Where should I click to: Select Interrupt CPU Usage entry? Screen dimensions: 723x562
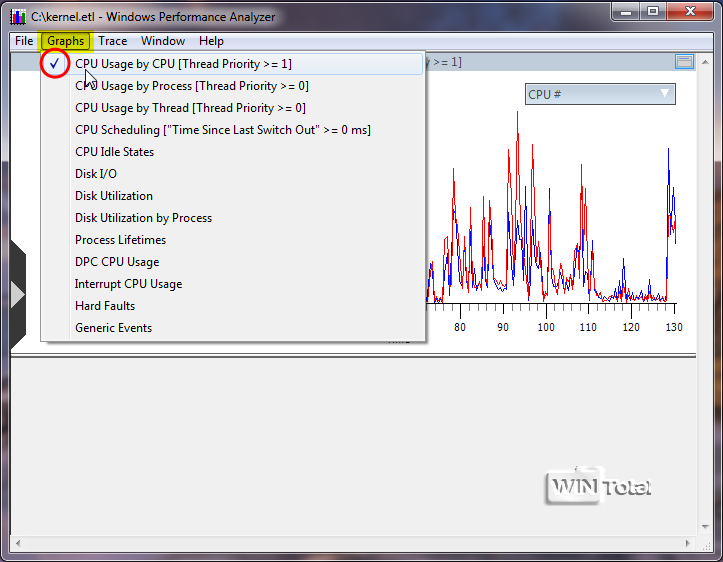coord(232,284)
